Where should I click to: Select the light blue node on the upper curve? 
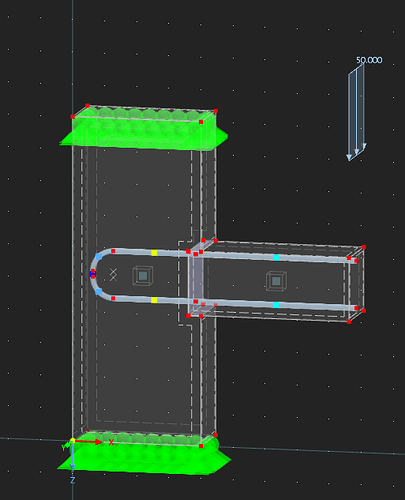tap(99, 257)
